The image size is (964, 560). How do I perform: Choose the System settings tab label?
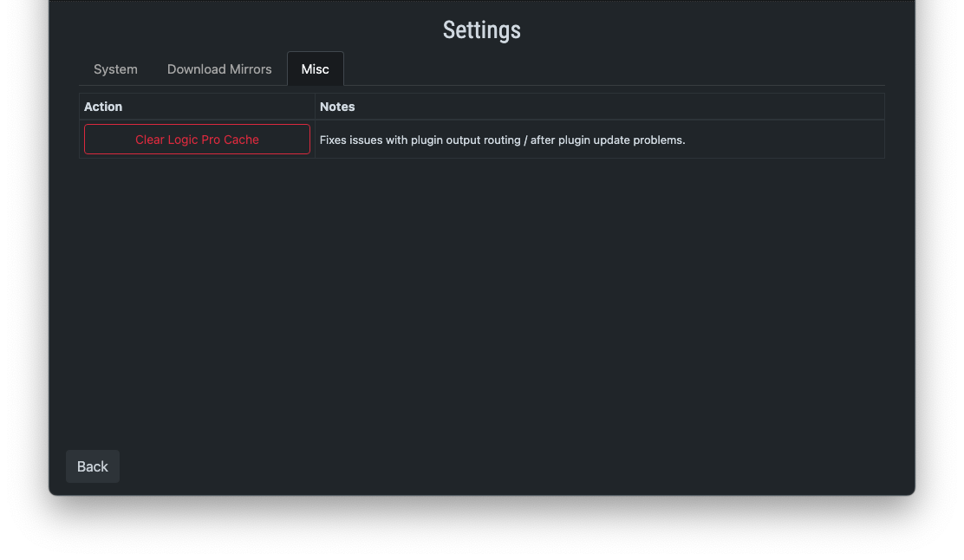click(115, 68)
